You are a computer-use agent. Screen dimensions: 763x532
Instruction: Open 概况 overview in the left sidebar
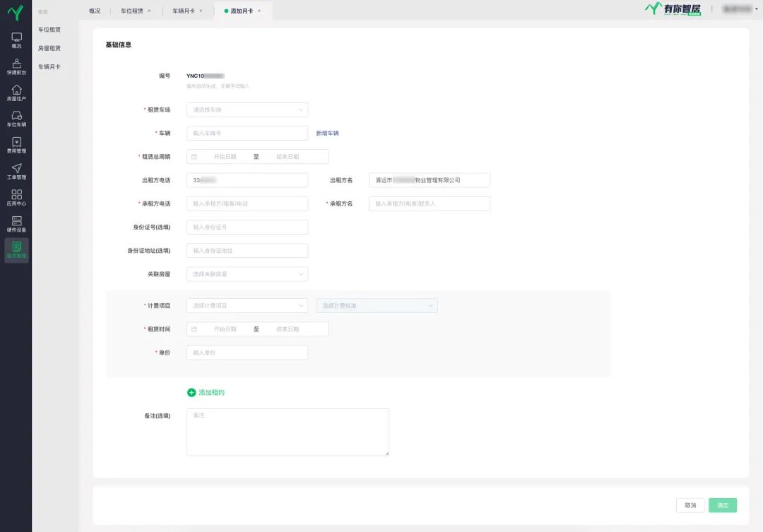pyautogui.click(x=16, y=40)
